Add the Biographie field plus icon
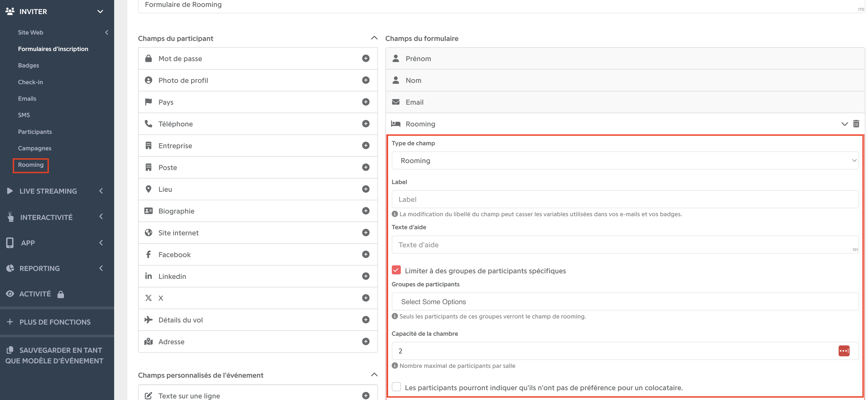 [366, 211]
